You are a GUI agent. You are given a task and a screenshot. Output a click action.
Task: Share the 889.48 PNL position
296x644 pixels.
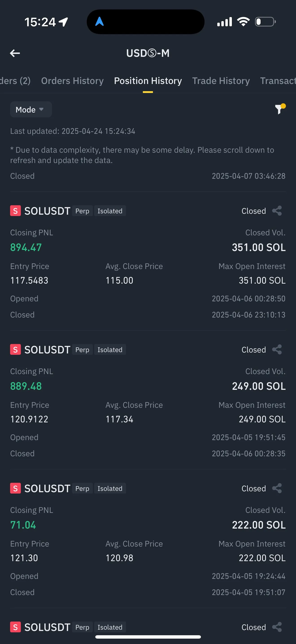coord(277,349)
